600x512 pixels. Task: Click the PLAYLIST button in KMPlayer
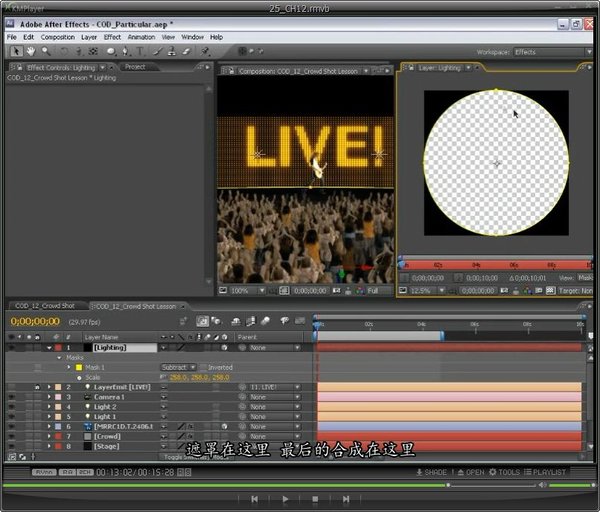coord(546,472)
